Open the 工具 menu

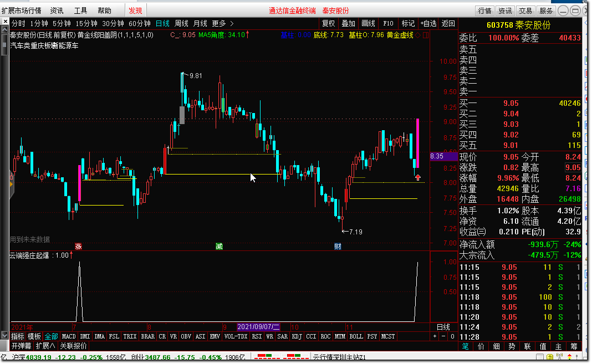pyautogui.click(x=80, y=11)
